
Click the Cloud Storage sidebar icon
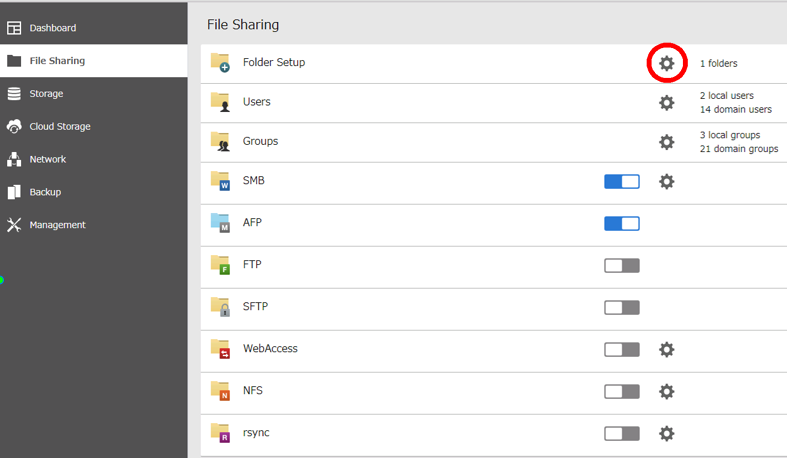(x=14, y=127)
